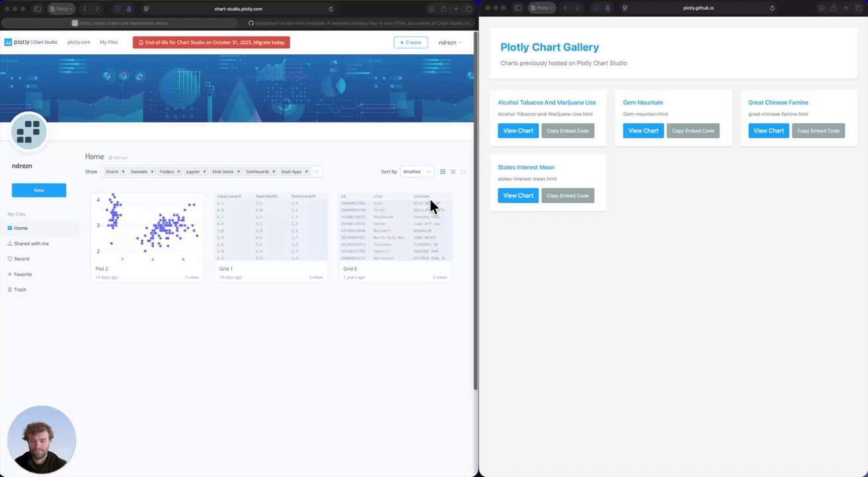Click the ndrezn profile avatar image
Screen dimensions: 868x477
[29, 131]
